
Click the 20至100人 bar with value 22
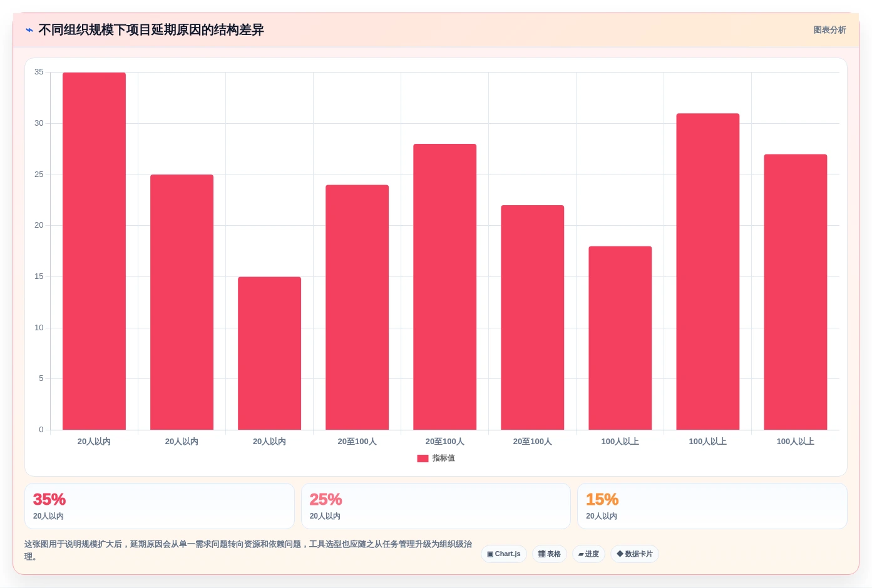click(532, 317)
